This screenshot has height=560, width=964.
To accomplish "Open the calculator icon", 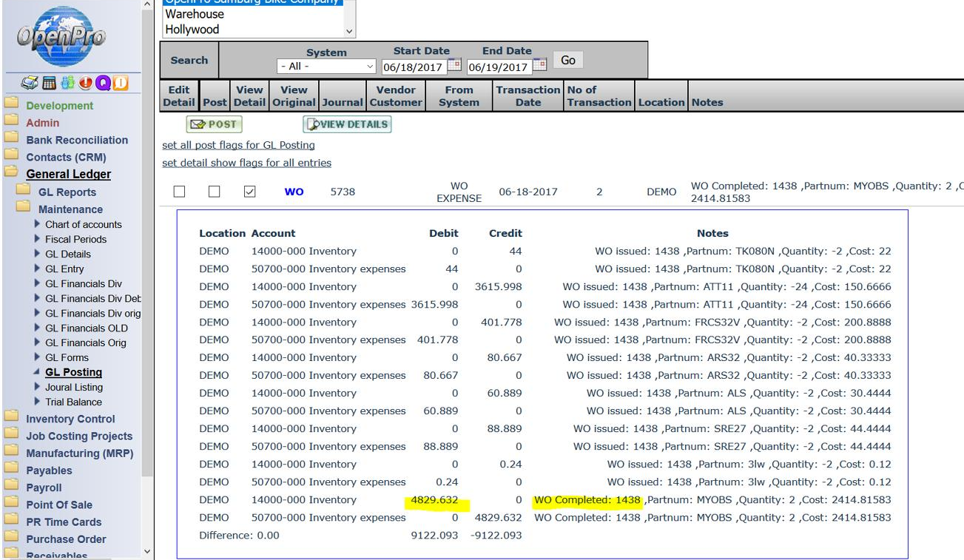I will point(50,83).
